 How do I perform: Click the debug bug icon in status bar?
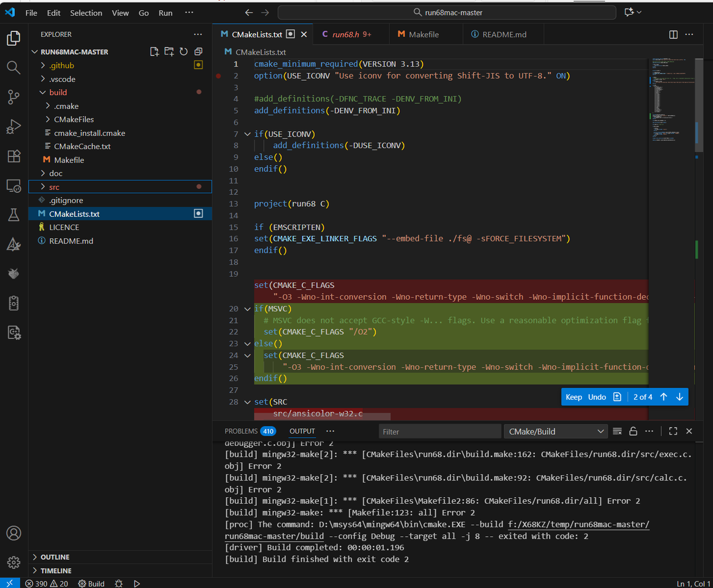point(119,583)
